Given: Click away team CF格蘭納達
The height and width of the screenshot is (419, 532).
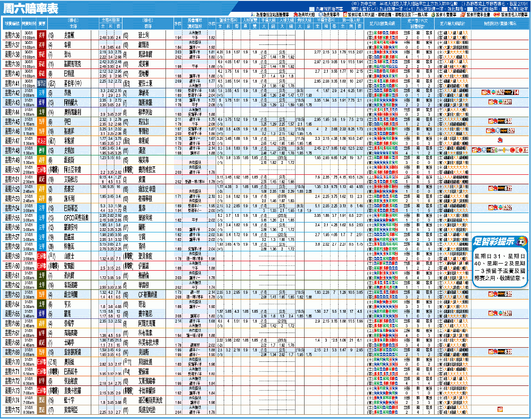Looking at the screenshot, I should tap(148, 294).
